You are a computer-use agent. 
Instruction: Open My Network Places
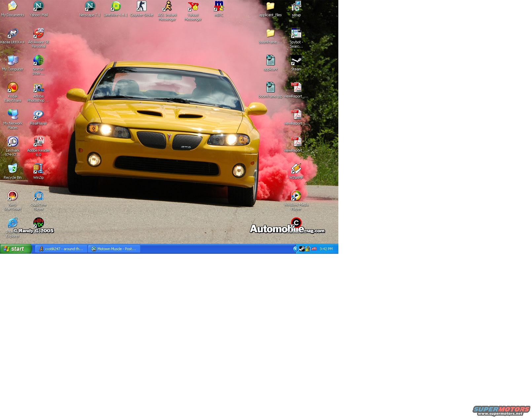click(x=13, y=119)
